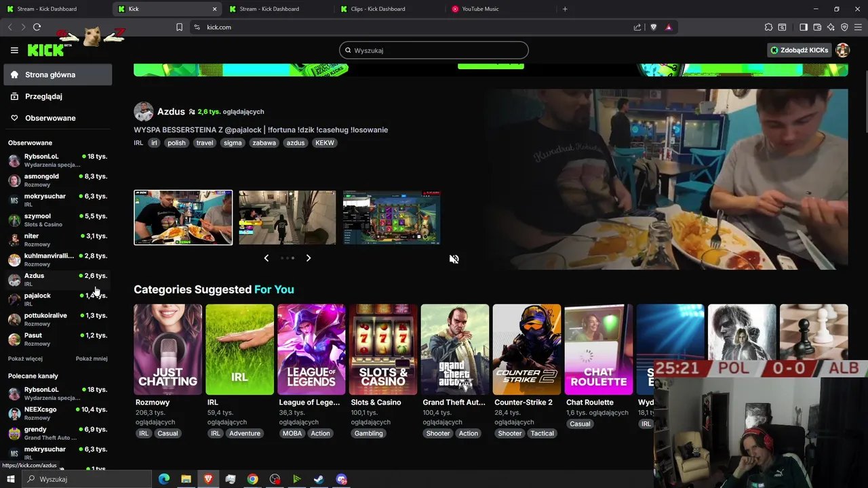The image size is (868, 488).
Task: Unmute the featured stream preview
Action: pyautogui.click(x=454, y=259)
